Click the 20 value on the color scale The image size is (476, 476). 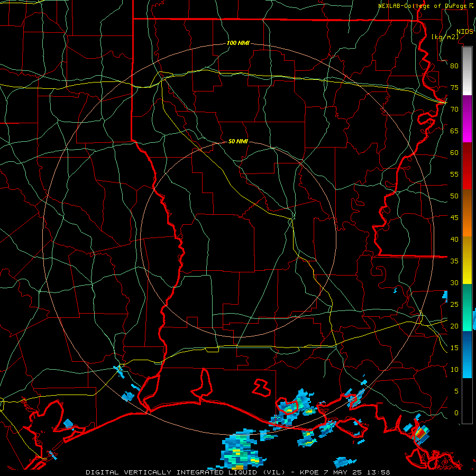[x=454, y=326]
